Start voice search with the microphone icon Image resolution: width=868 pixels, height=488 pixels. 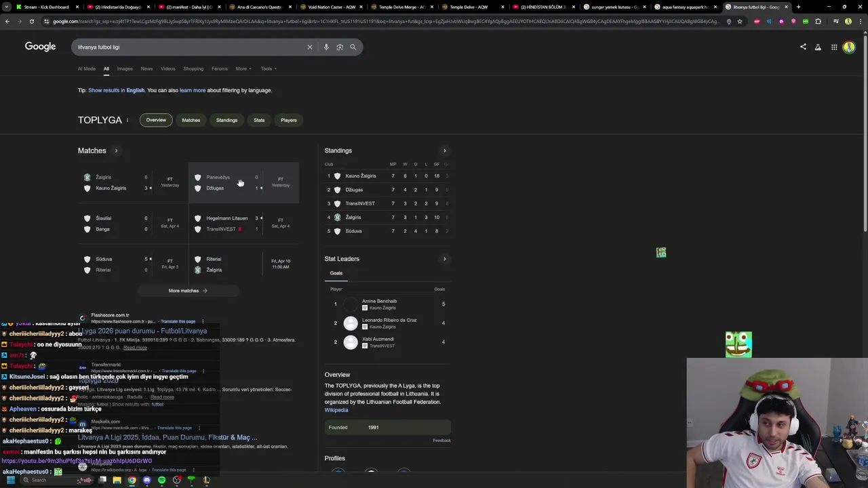click(326, 47)
